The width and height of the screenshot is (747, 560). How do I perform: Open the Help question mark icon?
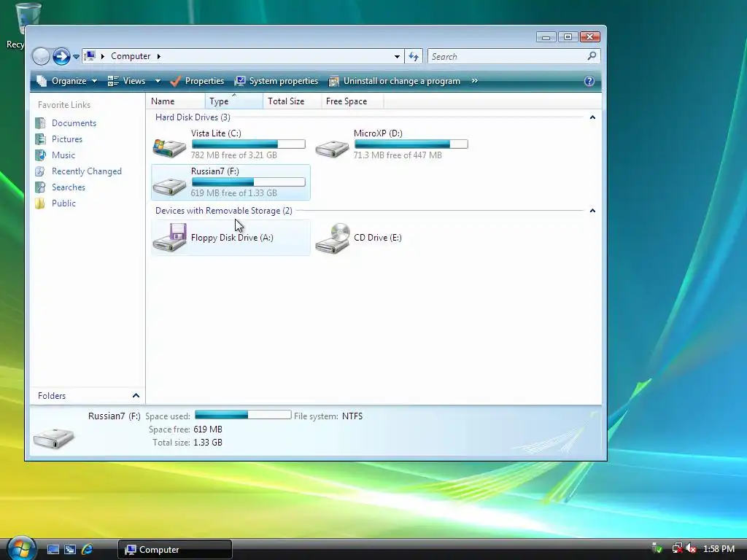(589, 81)
